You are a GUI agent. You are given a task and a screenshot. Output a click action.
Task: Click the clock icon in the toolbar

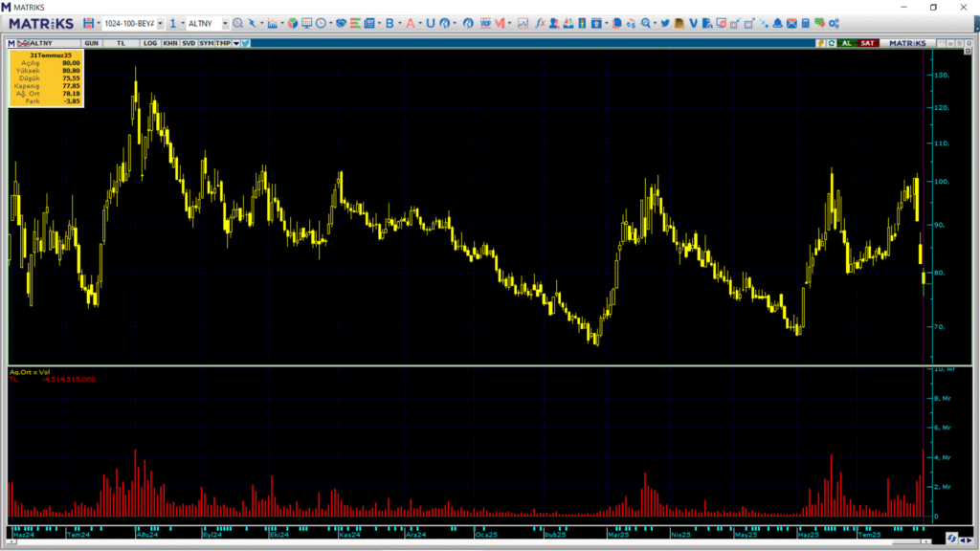click(320, 23)
